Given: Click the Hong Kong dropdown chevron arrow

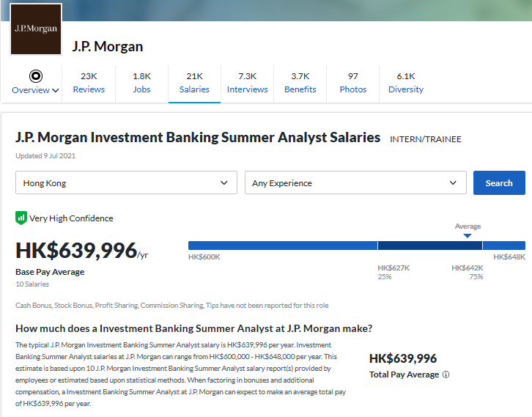Looking at the screenshot, I should (224, 183).
